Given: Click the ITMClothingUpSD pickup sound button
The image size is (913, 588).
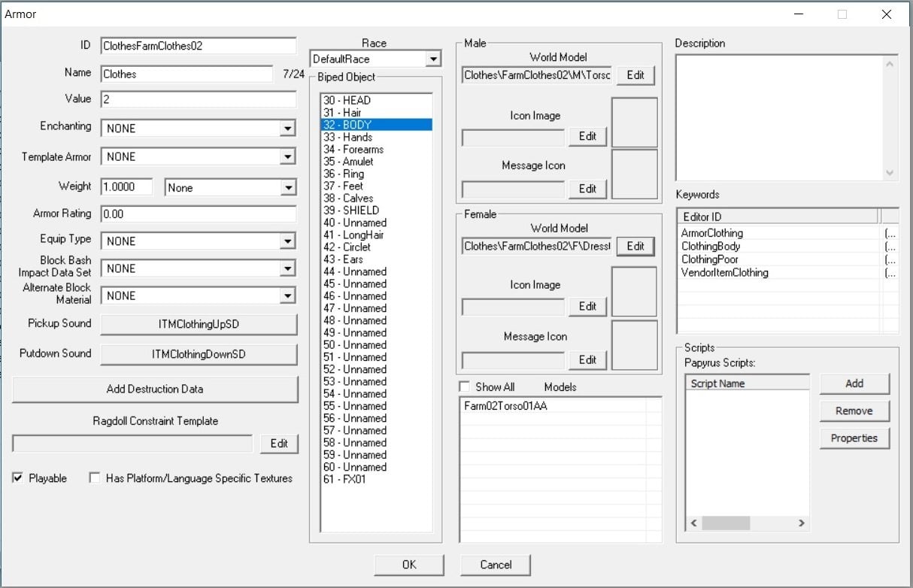Looking at the screenshot, I should coord(199,324).
